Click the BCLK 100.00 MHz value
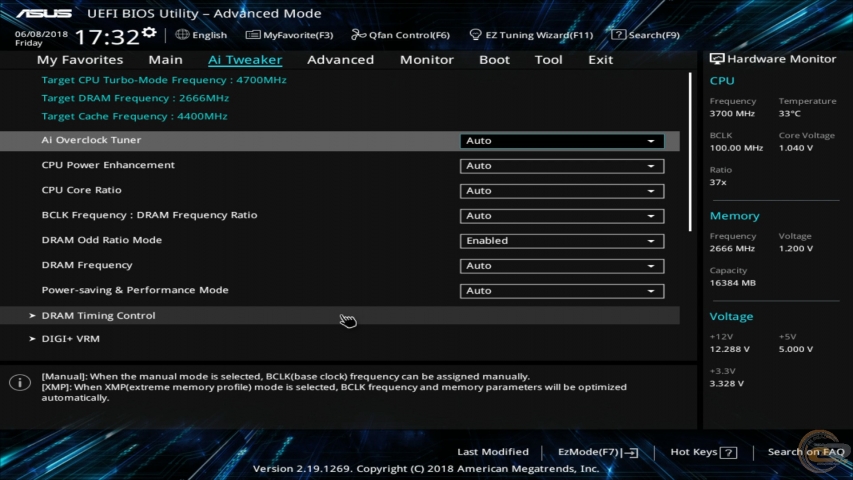The height and width of the screenshot is (480, 853). [x=736, y=148]
